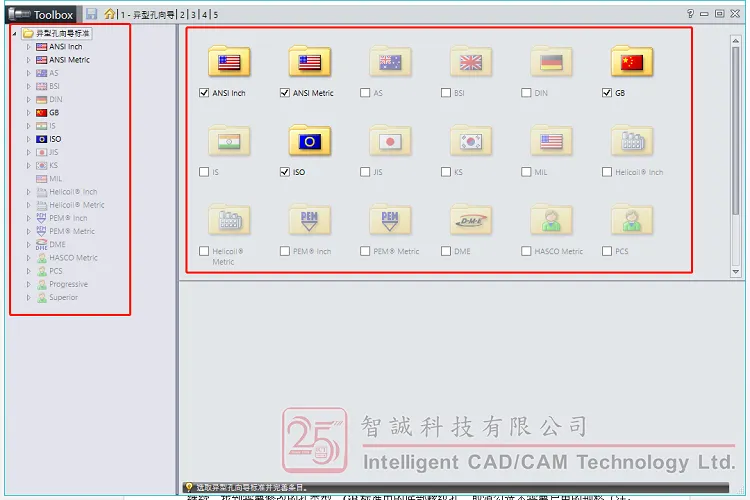Screen dimensions: 750x500
Task: Open the help question mark icon
Action: pos(690,13)
